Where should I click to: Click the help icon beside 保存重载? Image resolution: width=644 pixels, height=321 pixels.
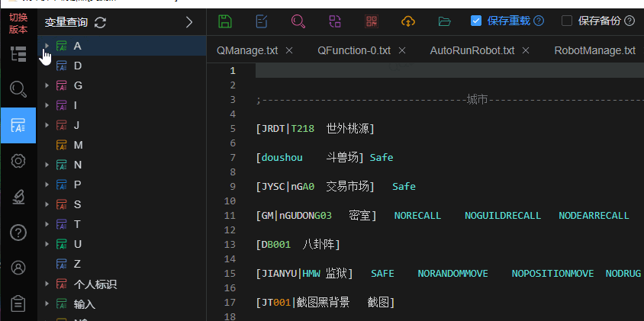coord(539,21)
